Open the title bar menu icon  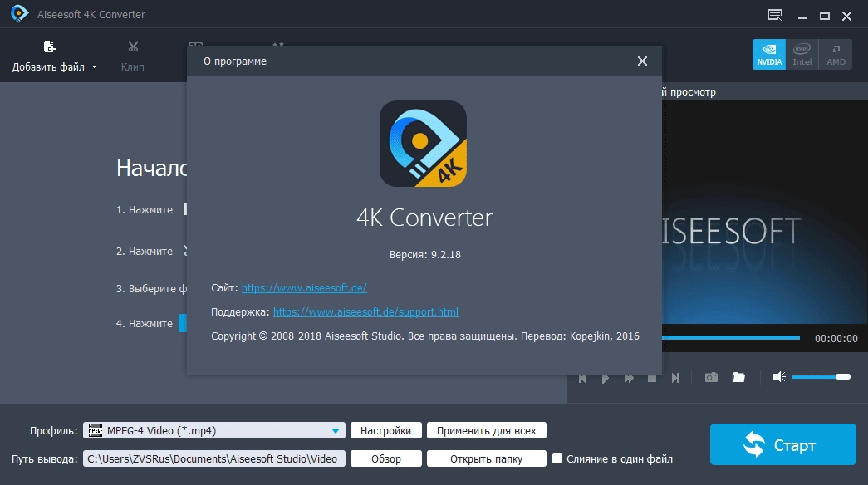[775, 16]
